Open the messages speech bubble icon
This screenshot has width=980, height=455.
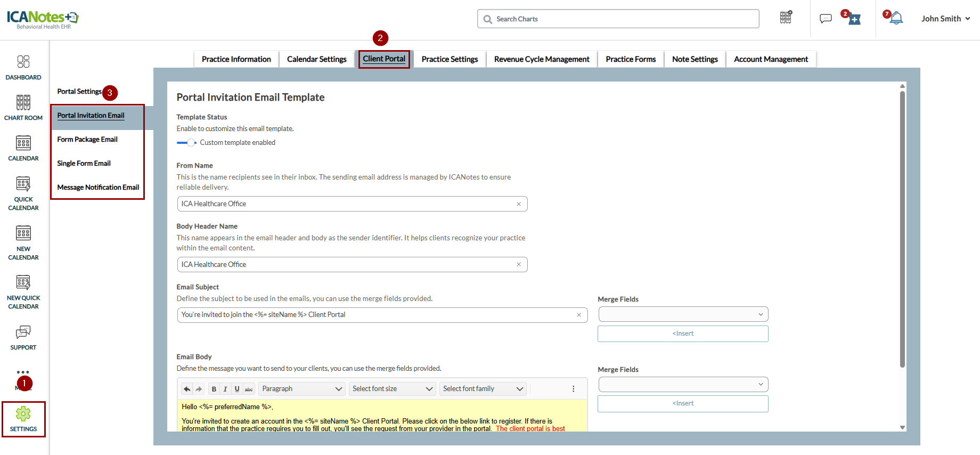tap(826, 19)
